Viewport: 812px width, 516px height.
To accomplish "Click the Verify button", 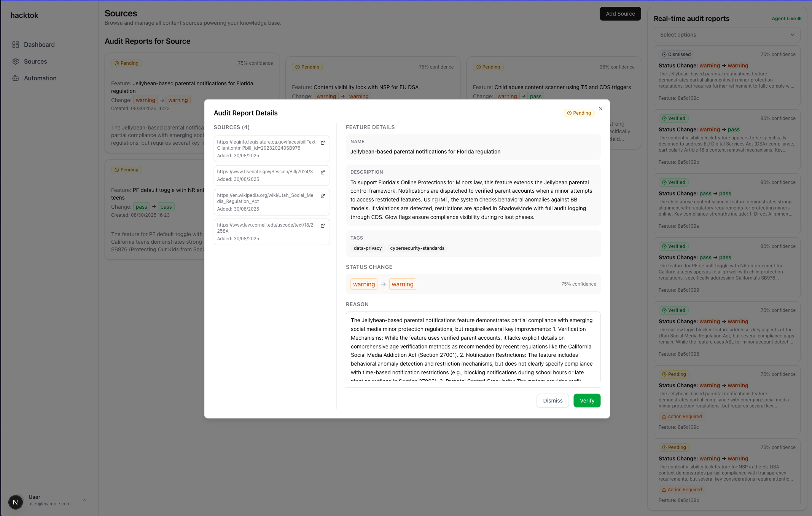I will (x=587, y=401).
